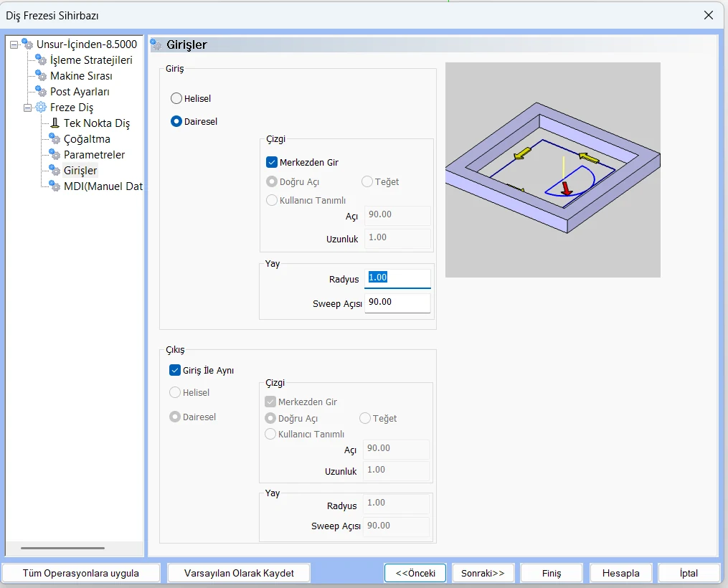Select Kullanıcı Tanımlı radio in Giriş Çizgi
The width and height of the screenshot is (728, 588).
272,201
